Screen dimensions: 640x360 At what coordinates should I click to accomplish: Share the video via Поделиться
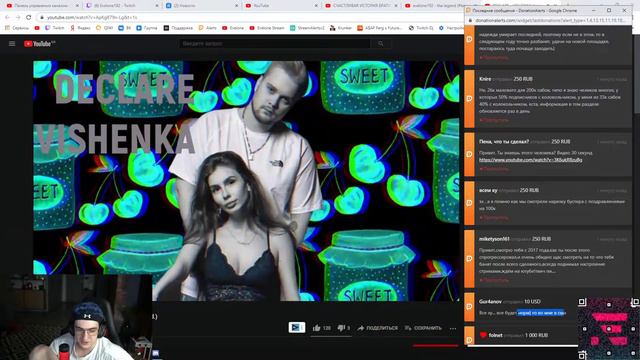click(377, 328)
